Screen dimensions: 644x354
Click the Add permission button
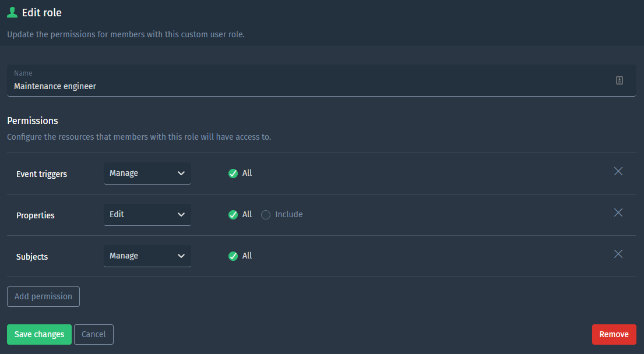coord(43,296)
